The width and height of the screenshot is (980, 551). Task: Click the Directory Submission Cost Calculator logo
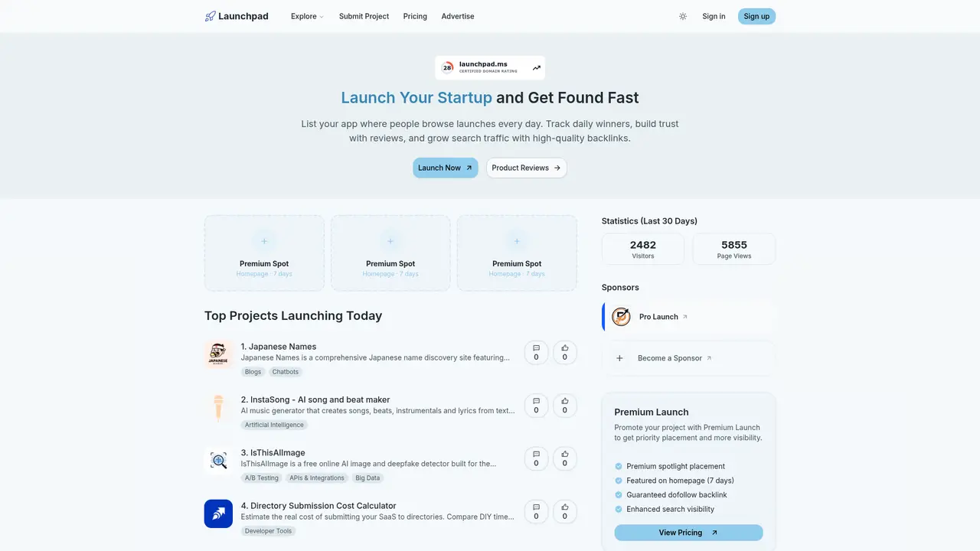(218, 514)
